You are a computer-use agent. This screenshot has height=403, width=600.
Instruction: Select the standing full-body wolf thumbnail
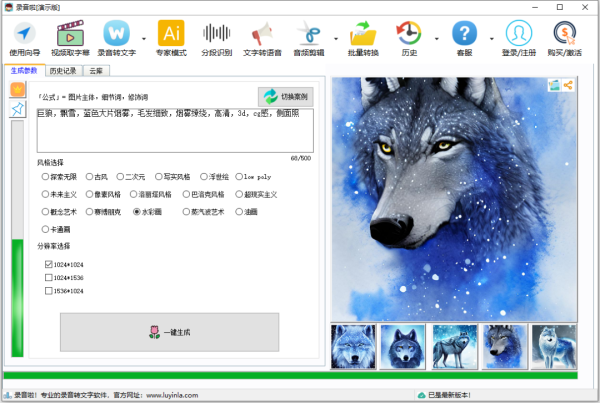point(452,346)
